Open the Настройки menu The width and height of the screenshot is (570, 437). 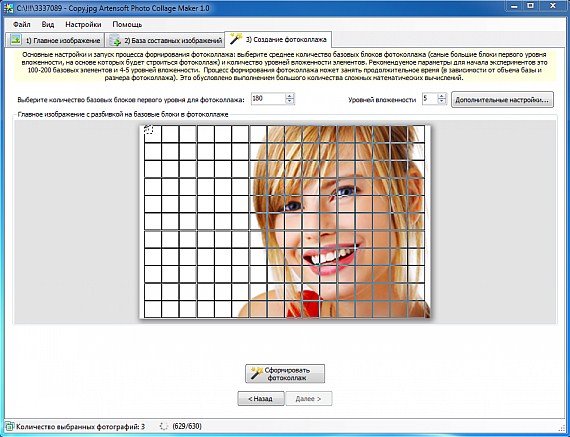83,25
